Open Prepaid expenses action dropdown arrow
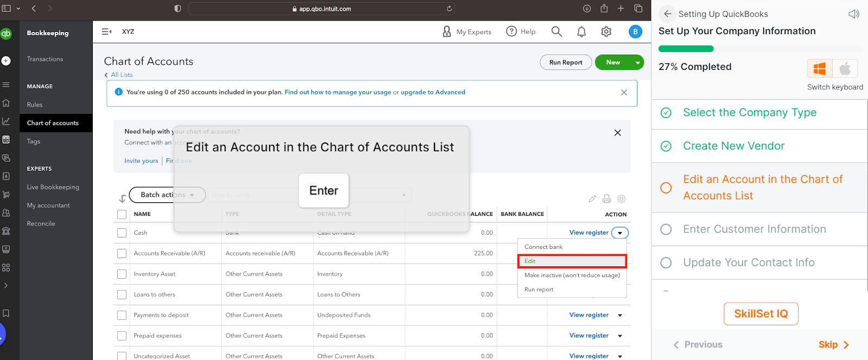This screenshot has width=868, height=360. (620, 336)
